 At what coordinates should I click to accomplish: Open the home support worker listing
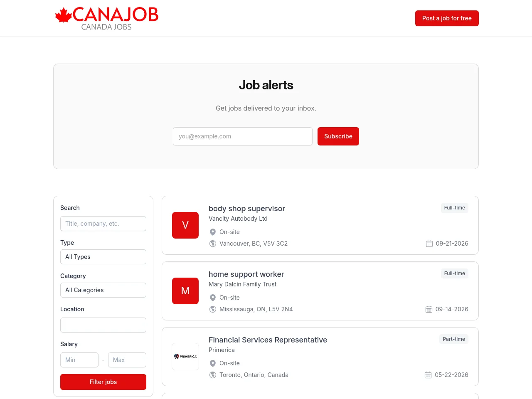pos(246,274)
